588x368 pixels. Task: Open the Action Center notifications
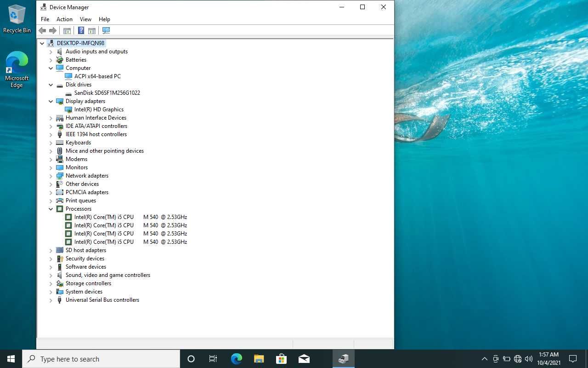pyautogui.click(x=573, y=359)
